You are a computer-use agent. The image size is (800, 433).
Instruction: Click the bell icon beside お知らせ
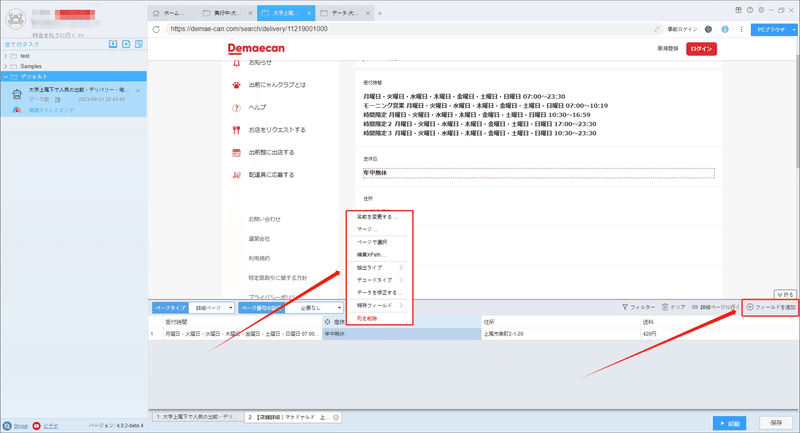(x=236, y=63)
